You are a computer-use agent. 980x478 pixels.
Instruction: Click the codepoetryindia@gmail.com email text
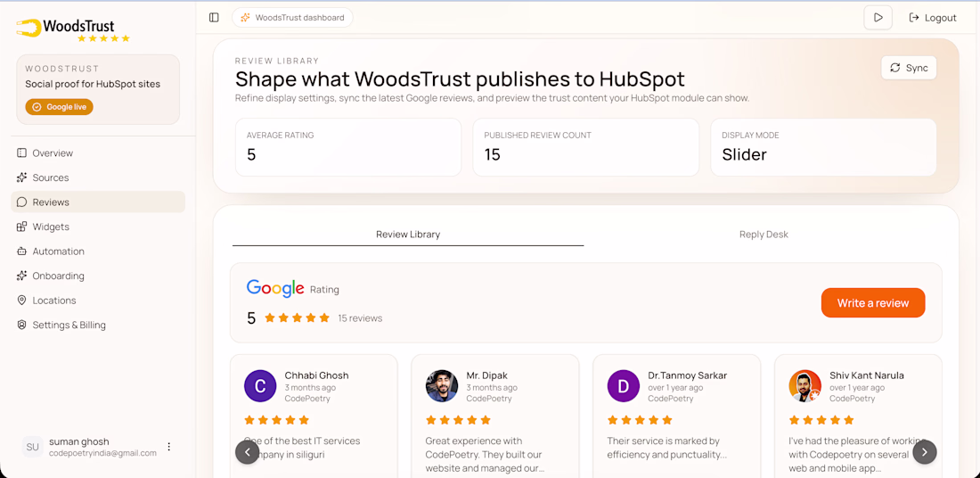pos(102,453)
